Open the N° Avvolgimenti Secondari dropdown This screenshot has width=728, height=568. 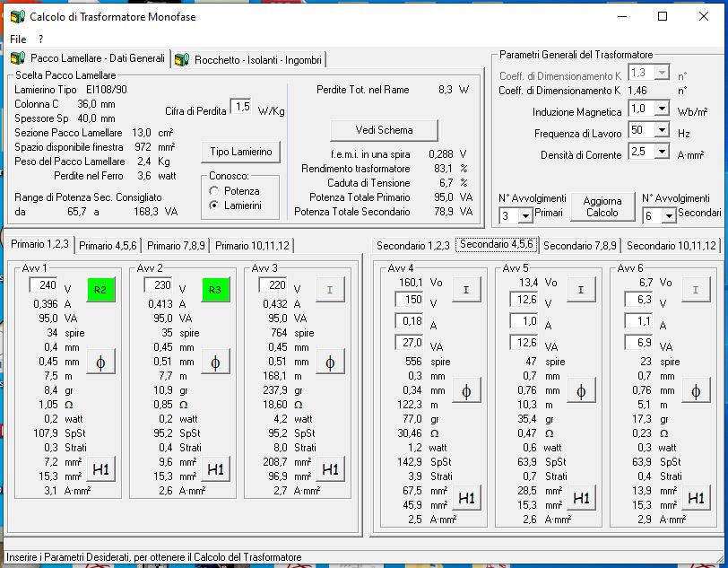coord(669,216)
